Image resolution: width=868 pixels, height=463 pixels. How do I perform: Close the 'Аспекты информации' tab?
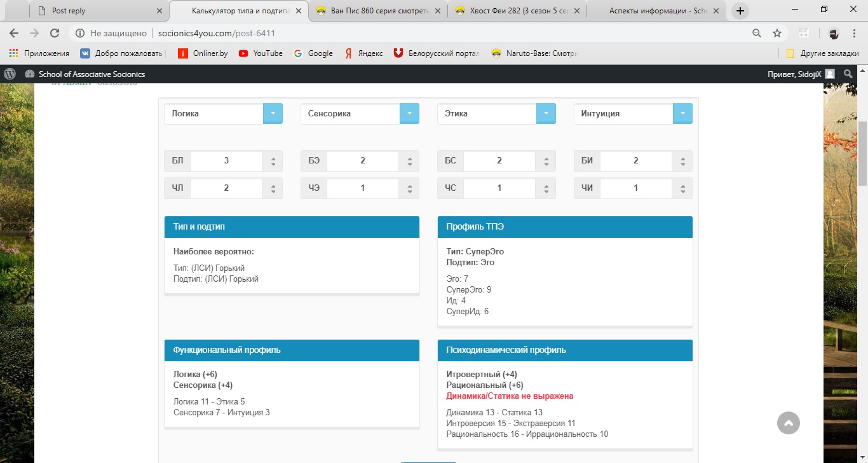716,11
